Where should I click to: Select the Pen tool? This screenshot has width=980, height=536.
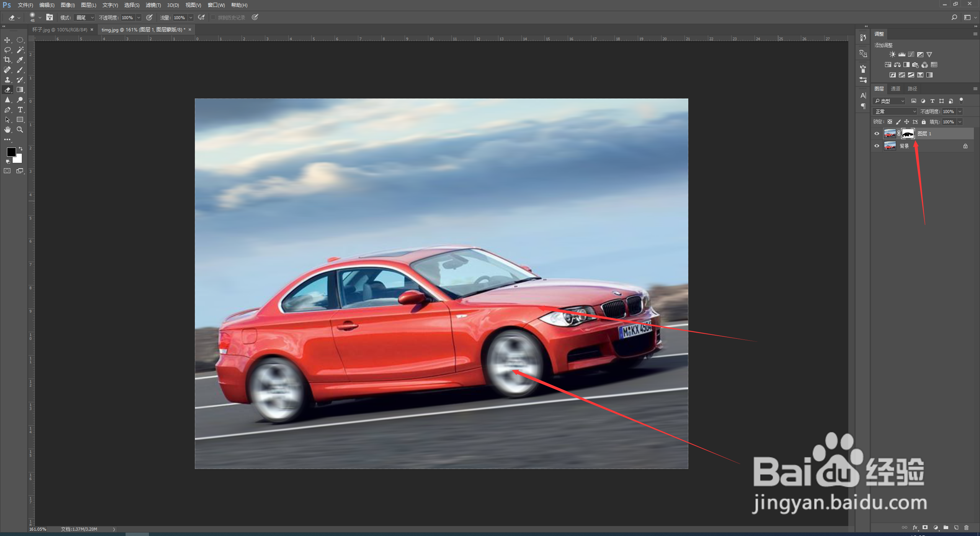tap(7, 110)
